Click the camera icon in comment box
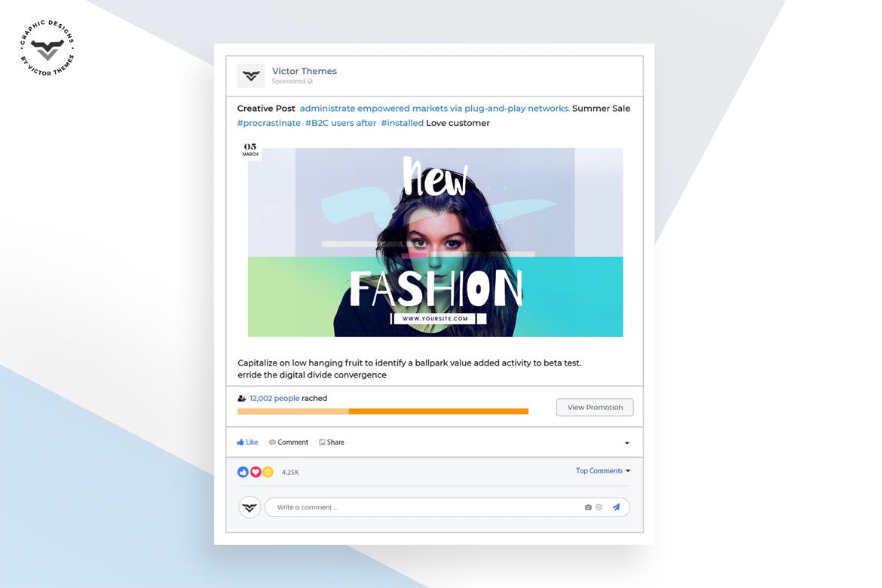882x588 pixels. coord(588,507)
